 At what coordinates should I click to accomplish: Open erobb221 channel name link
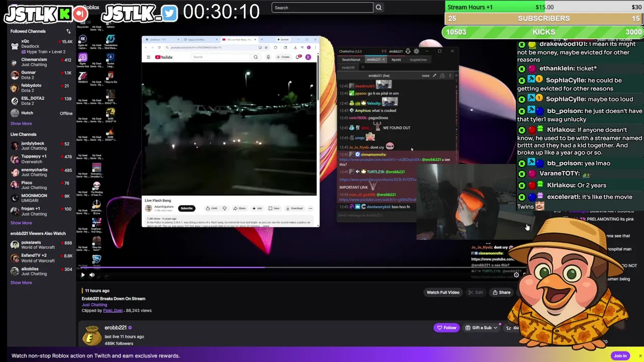tap(115, 328)
